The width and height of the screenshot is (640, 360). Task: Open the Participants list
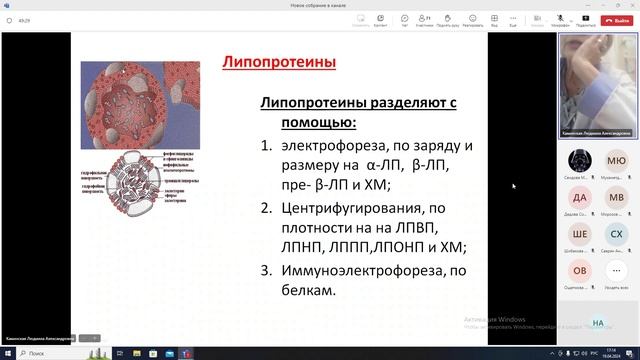tap(424, 20)
